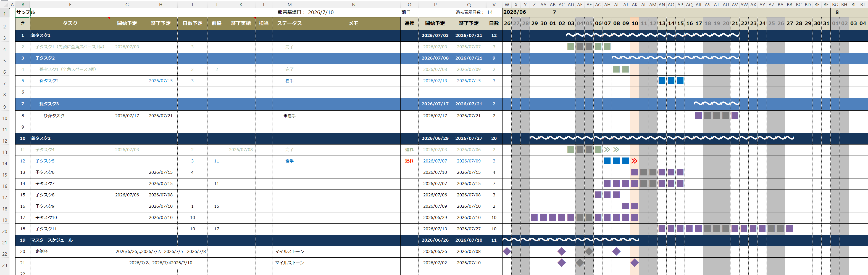The height and width of the screenshot is (275, 868).
Task: Select the 過去表示日数 value 14
Action: click(490, 12)
